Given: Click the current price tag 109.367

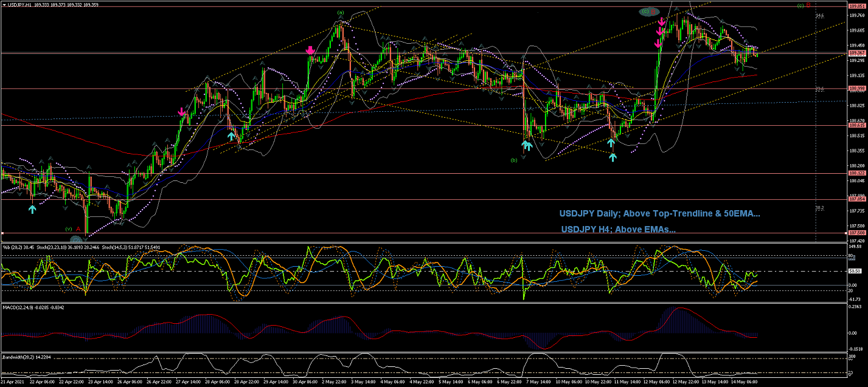Looking at the screenshot, I should [858, 53].
